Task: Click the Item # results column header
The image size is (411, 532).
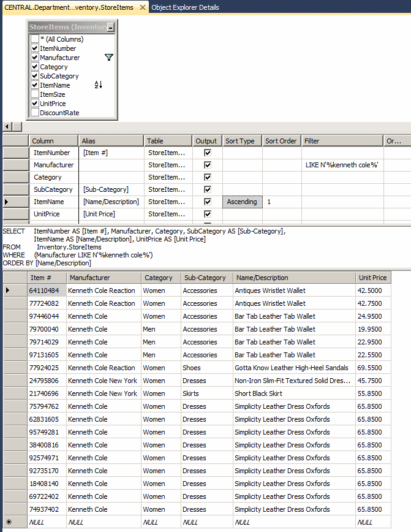Action: tap(47, 278)
